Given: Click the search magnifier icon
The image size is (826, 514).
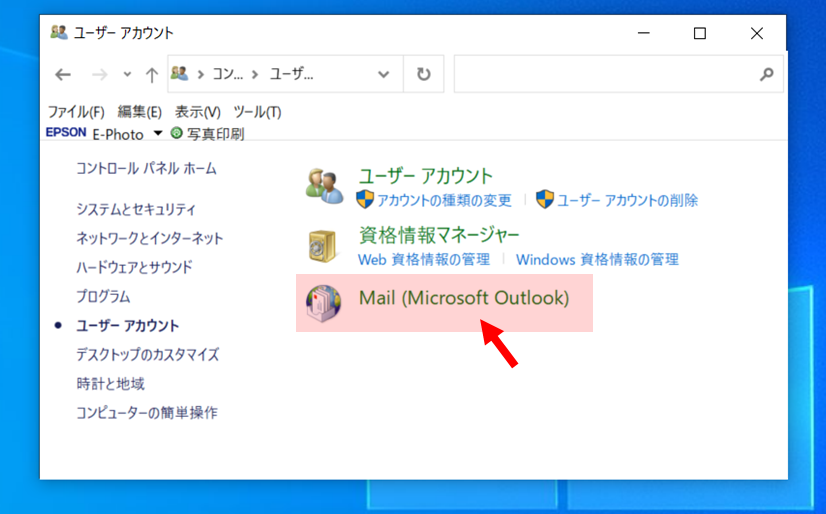Looking at the screenshot, I should tap(767, 74).
